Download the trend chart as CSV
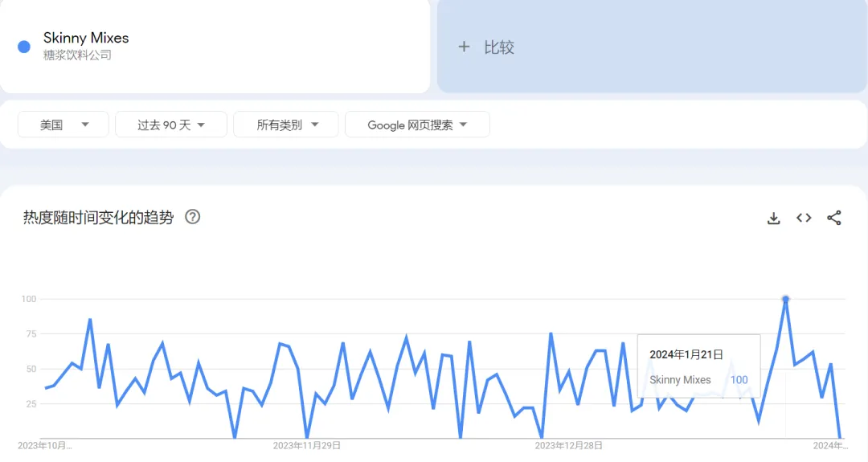Viewport: 868px width, 462px height. [773, 218]
